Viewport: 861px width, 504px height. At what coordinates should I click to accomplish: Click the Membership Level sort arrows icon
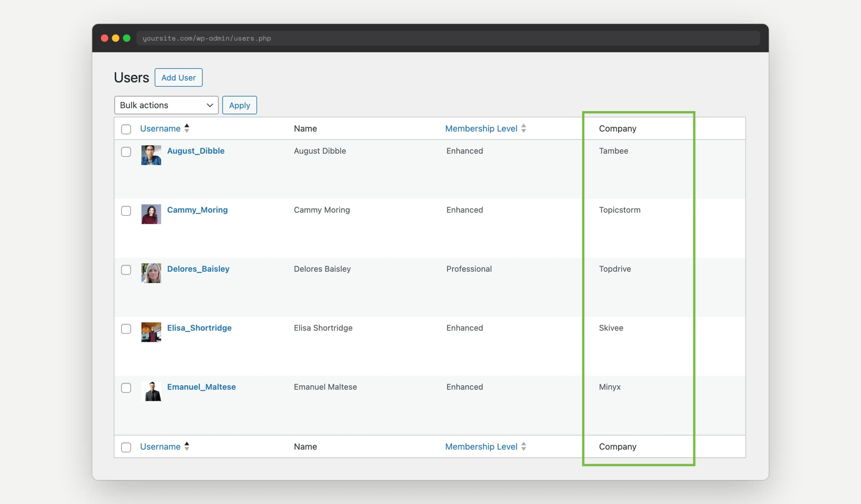pos(524,128)
